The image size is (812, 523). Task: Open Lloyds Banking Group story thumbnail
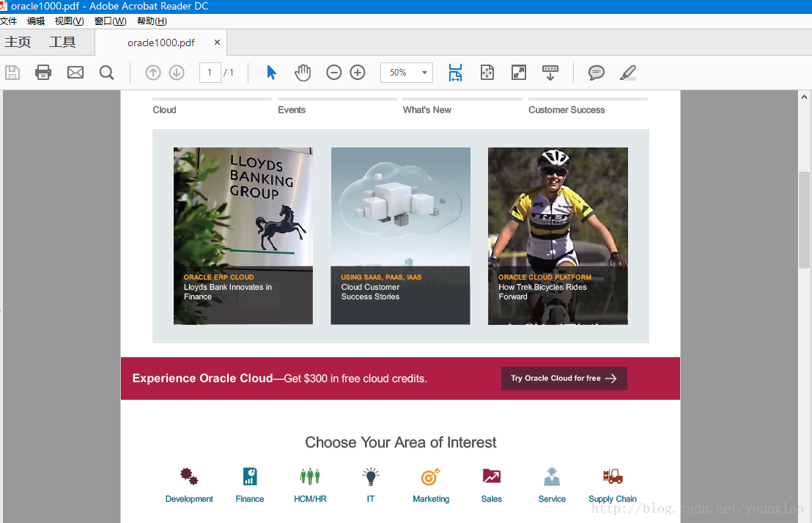point(243,236)
